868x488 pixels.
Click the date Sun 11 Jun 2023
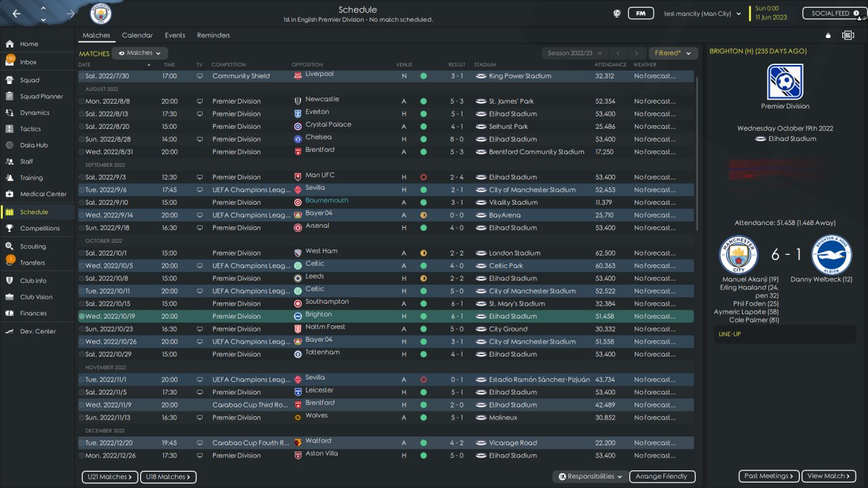[771, 14]
